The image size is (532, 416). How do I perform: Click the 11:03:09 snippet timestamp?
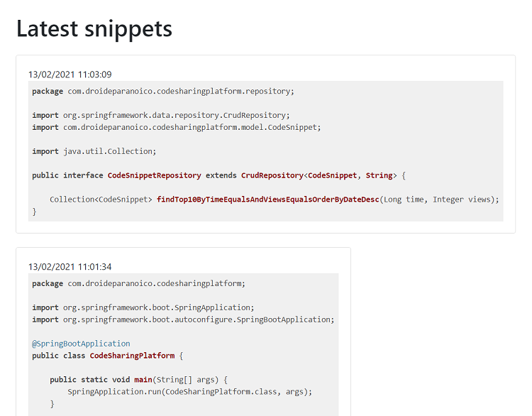coord(70,75)
